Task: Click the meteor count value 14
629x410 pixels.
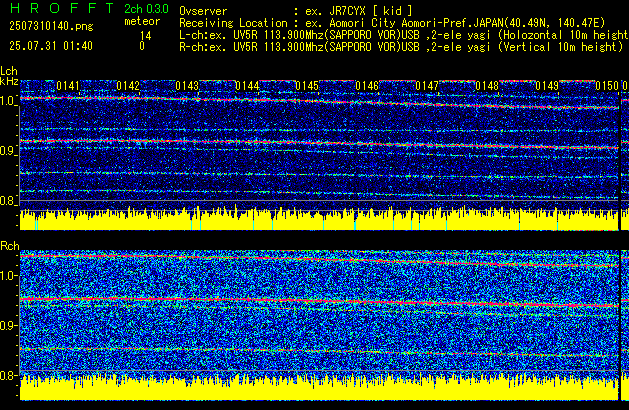Action: point(145,36)
